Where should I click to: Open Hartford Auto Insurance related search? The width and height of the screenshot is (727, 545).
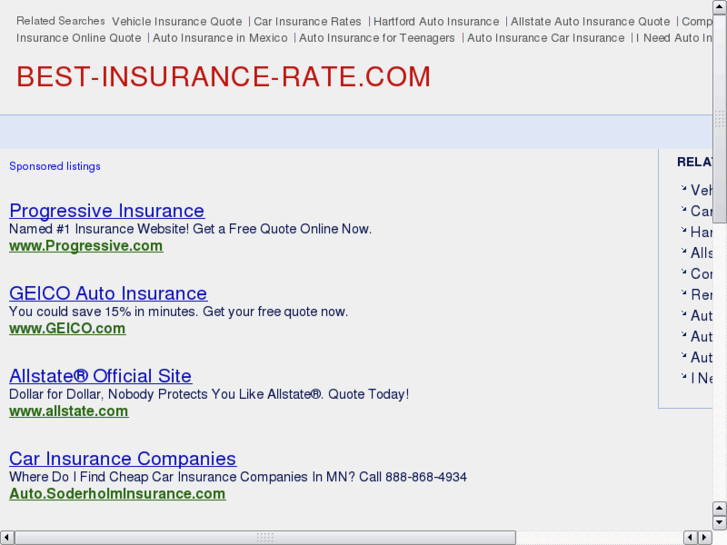(436, 22)
